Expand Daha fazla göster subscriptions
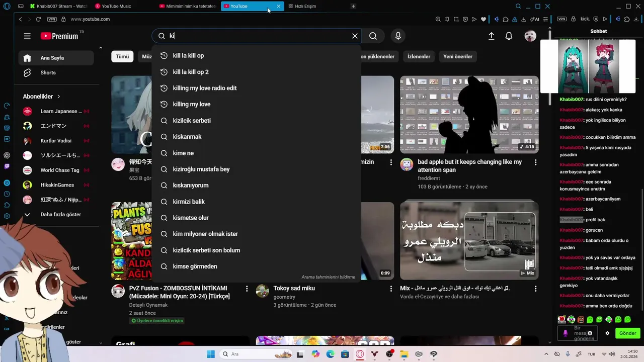Image resolution: width=644 pixels, height=362 pixels. pos(56,214)
